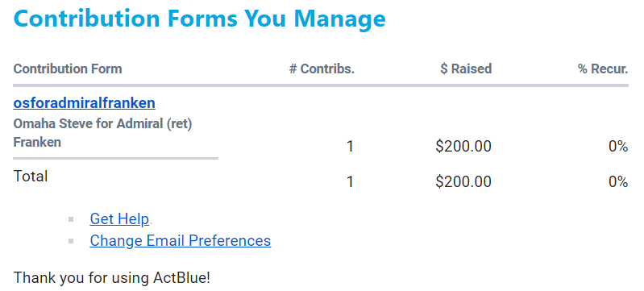The height and width of the screenshot is (291, 644).
Task: Click the Total row label
Action: [31, 177]
